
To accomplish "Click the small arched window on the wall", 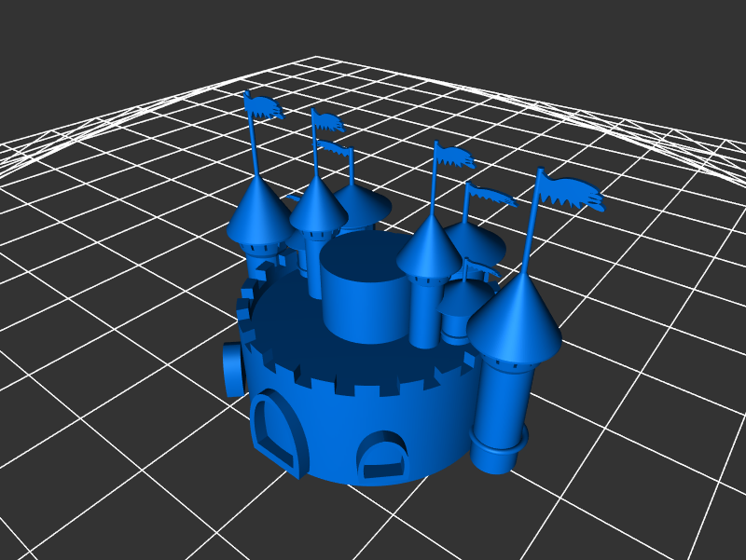I will coord(382,457).
